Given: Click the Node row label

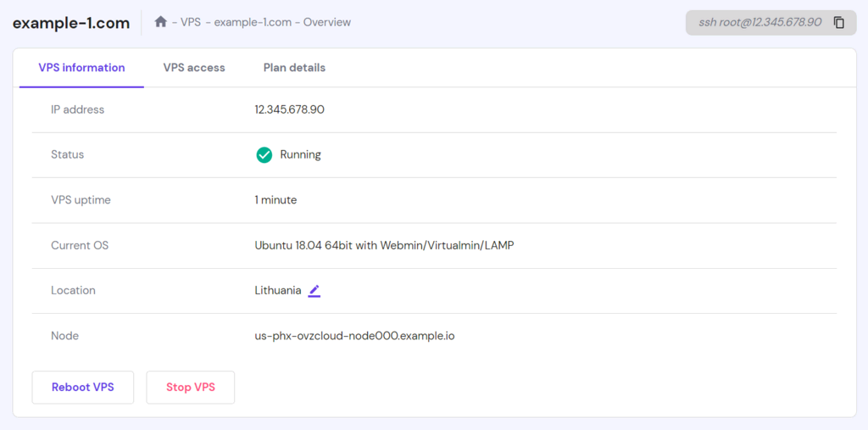Looking at the screenshot, I should pyautogui.click(x=64, y=336).
